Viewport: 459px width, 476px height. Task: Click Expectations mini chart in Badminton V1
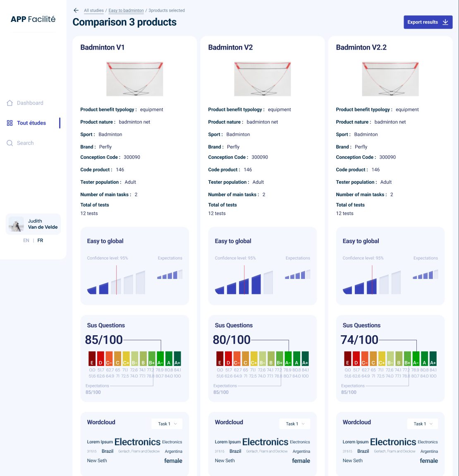tap(170, 274)
